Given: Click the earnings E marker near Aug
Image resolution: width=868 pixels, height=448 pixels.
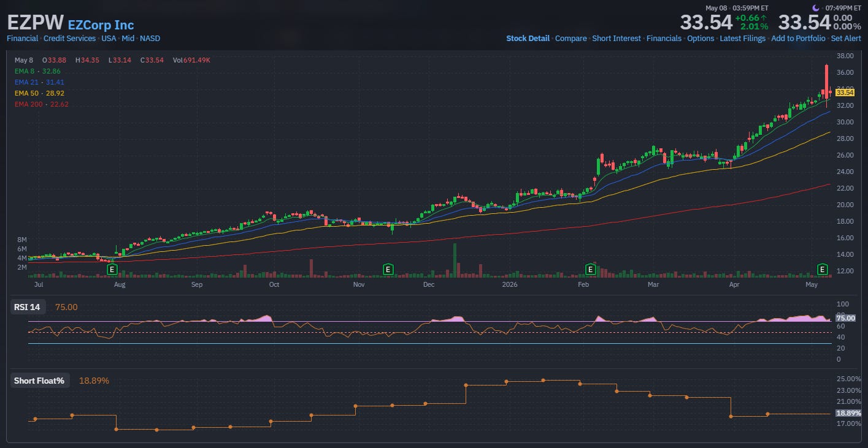Looking at the screenshot, I should [x=112, y=269].
